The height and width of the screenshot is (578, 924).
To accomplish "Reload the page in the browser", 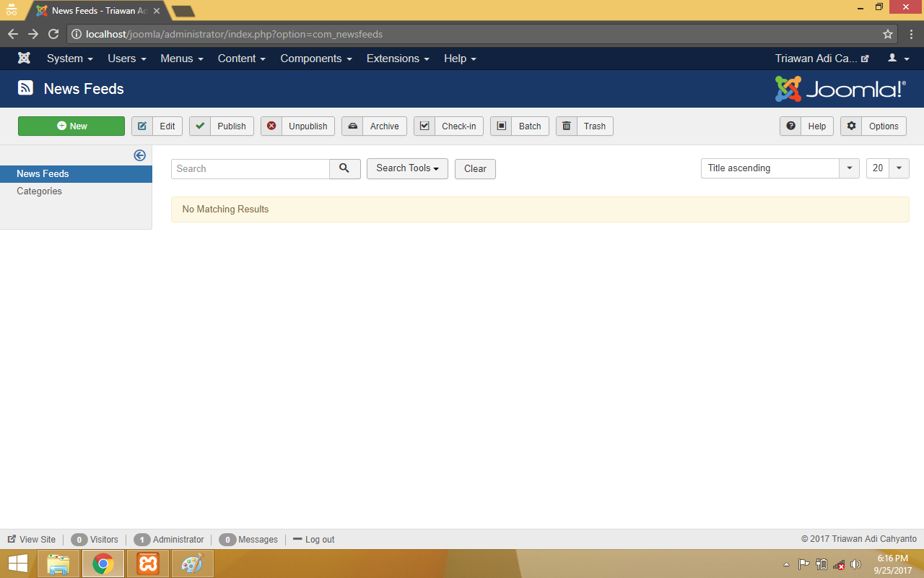I will pyautogui.click(x=53, y=34).
